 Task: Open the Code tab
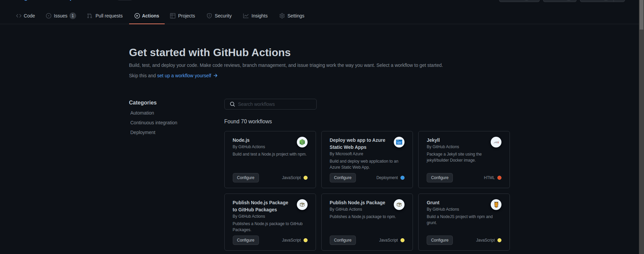pyautogui.click(x=25, y=16)
